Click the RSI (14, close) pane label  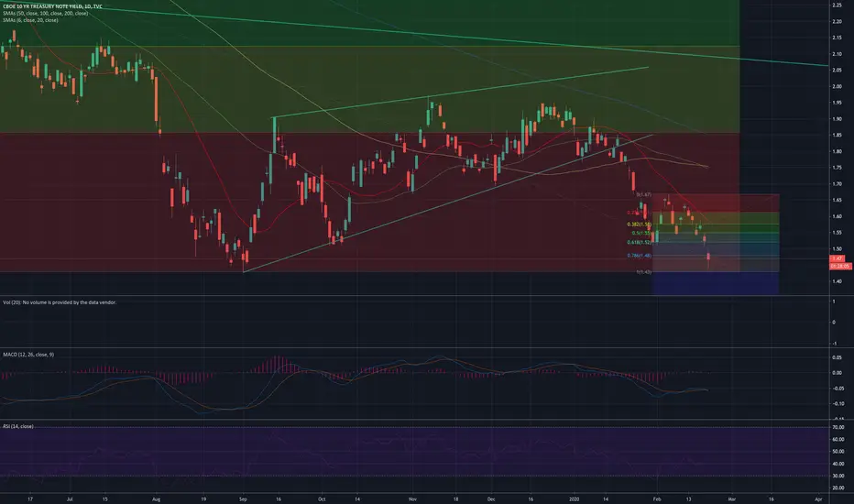click(x=18, y=427)
